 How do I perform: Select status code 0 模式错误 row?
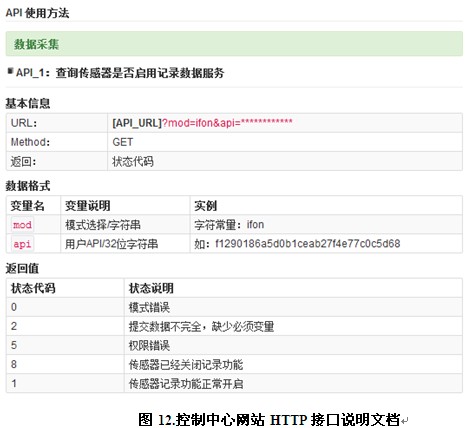pos(234,307)
